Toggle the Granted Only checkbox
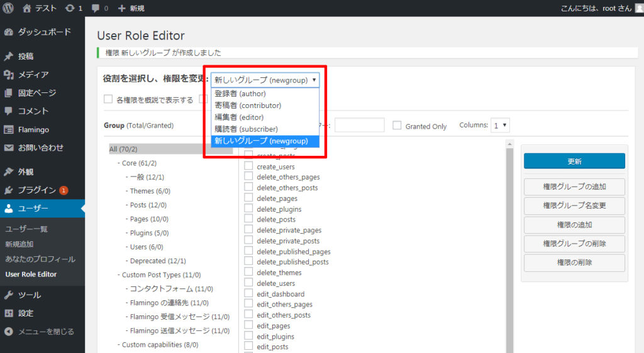Viewport: 644px width, 353px height. [x=397, y=126]
